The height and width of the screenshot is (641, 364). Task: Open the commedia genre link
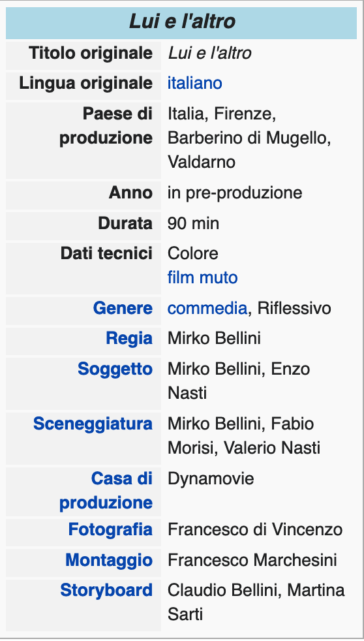(207, 308)
